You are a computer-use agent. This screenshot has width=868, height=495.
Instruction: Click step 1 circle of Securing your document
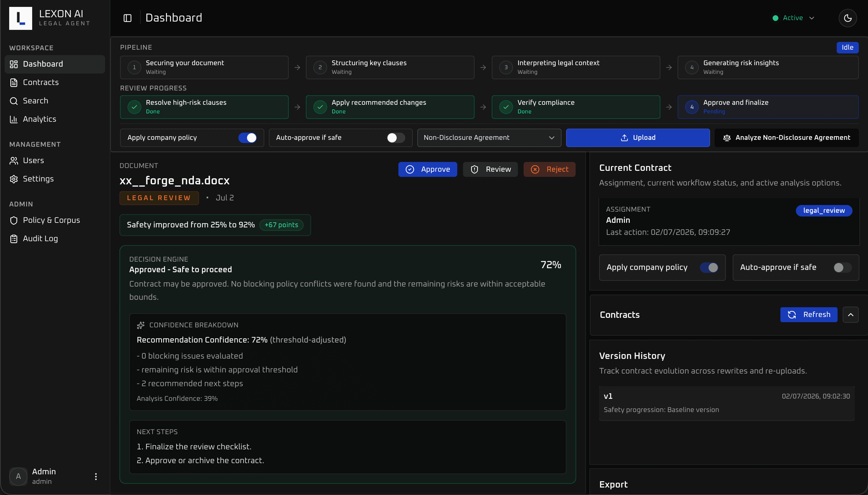pos(134,67)
